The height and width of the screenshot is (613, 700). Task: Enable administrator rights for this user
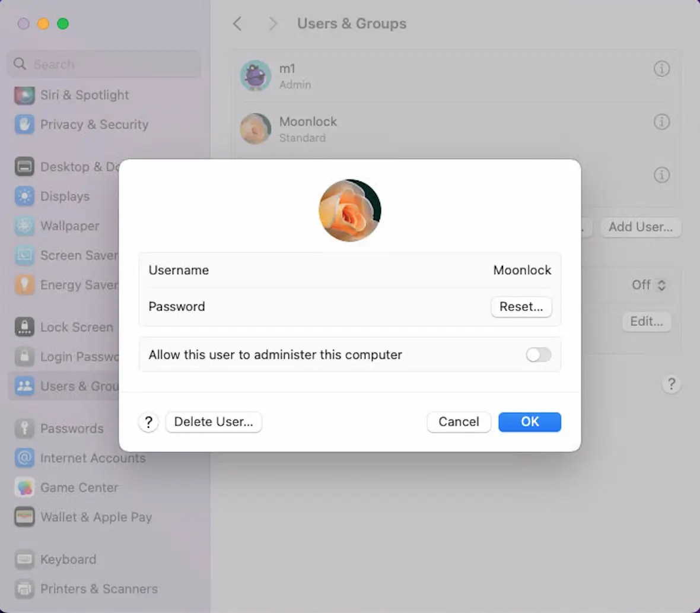tap(538, 354)
